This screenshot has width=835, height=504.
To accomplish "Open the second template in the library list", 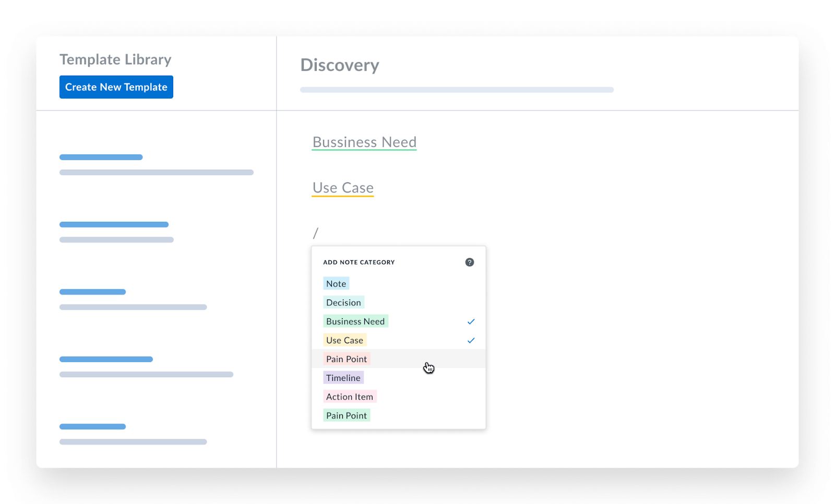I will click(114, 224).
